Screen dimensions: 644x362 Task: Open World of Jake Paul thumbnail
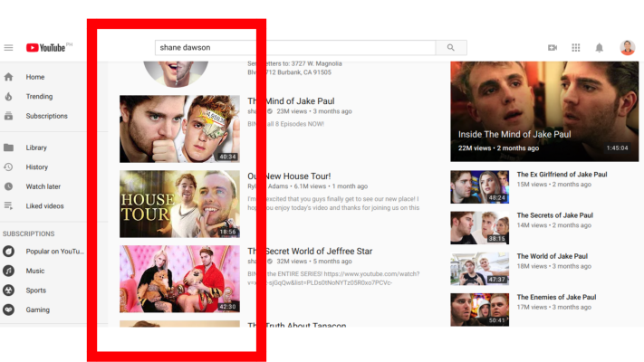click(479, 269)
